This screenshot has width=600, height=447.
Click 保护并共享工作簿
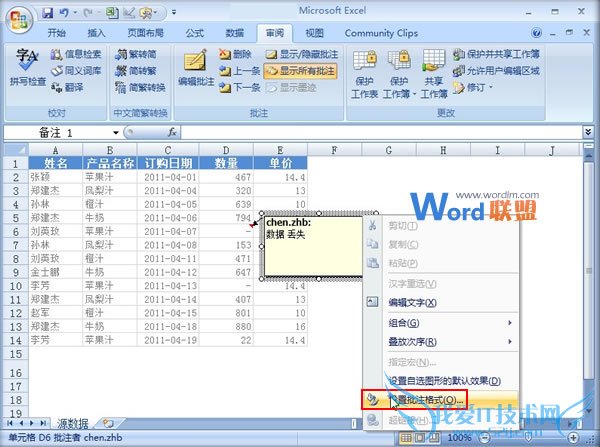496,54
